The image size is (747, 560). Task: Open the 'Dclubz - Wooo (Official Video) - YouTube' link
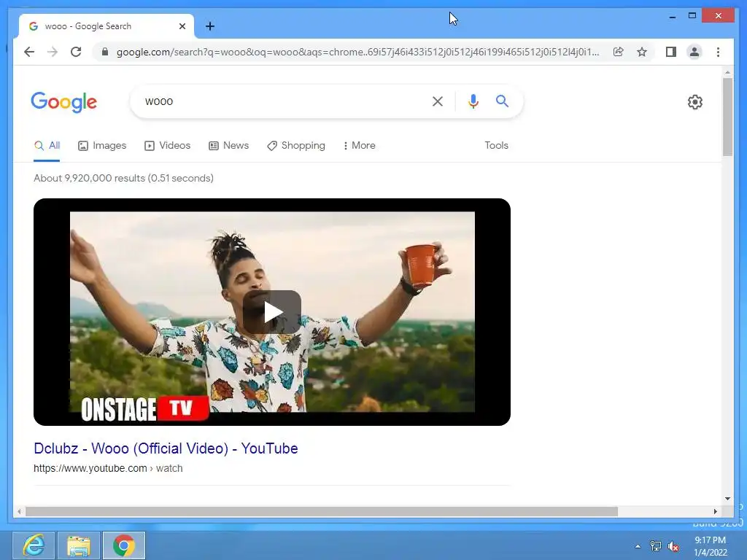[x=166, y=448]
